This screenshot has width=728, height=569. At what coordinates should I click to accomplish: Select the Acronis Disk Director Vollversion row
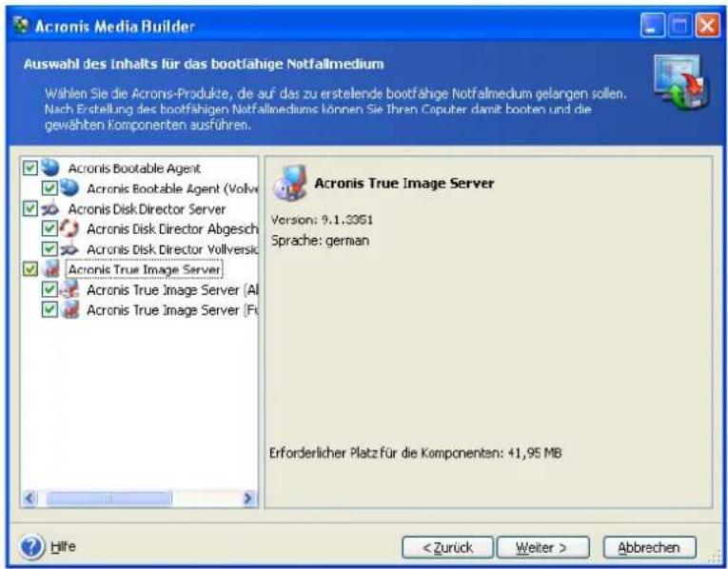point(172,249)
